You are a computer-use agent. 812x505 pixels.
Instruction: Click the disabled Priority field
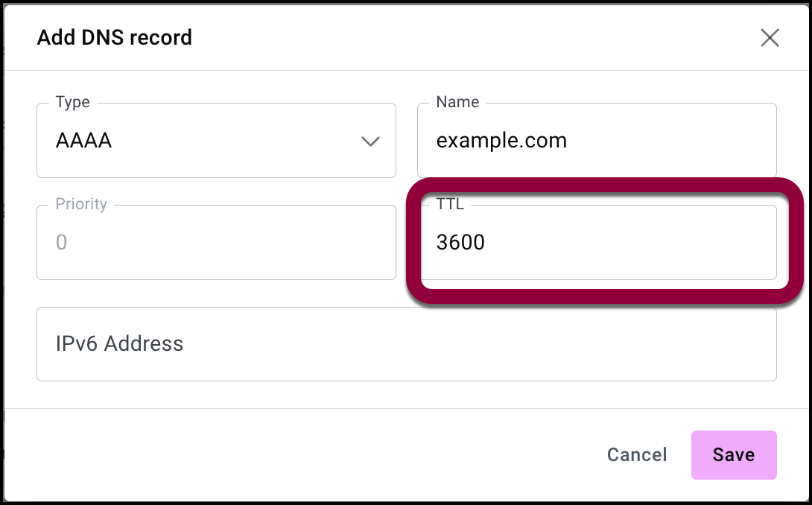click(x=216, y=243)
